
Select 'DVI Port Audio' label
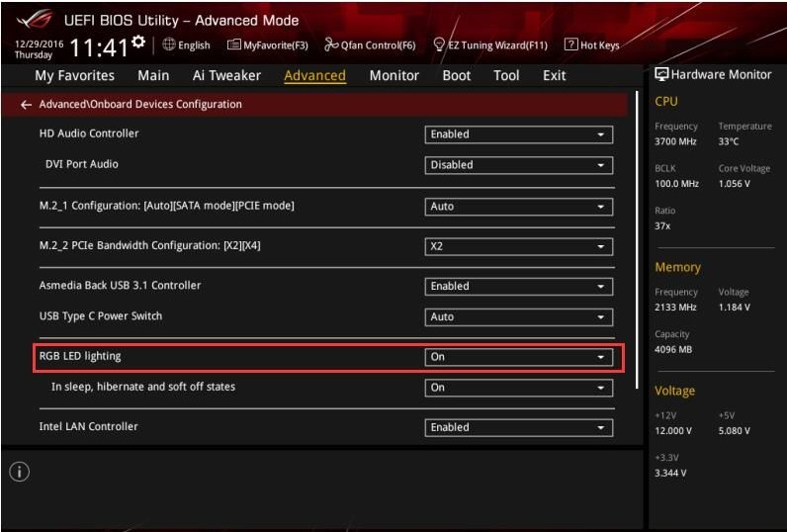[82, 164]
